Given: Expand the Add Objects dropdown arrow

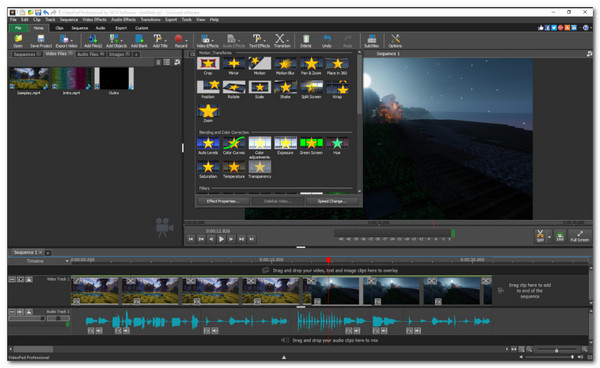Looking at the screenshot, I should point(122,40).
